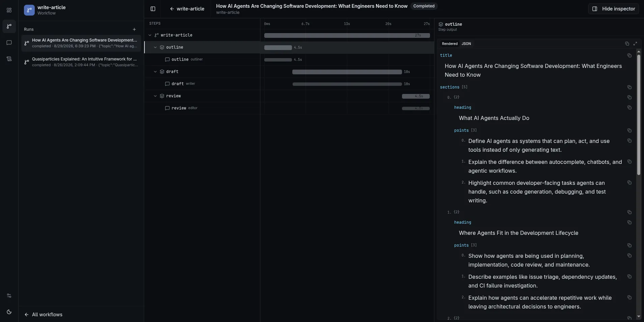
Task: Collapse the draft step group
Action: [155, 72]
